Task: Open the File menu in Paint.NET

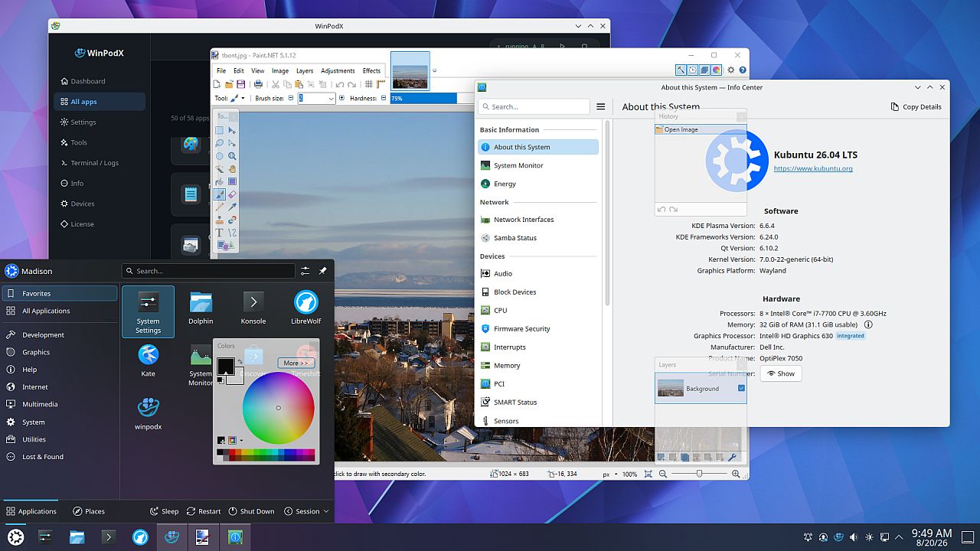Action: click(221, 70)
